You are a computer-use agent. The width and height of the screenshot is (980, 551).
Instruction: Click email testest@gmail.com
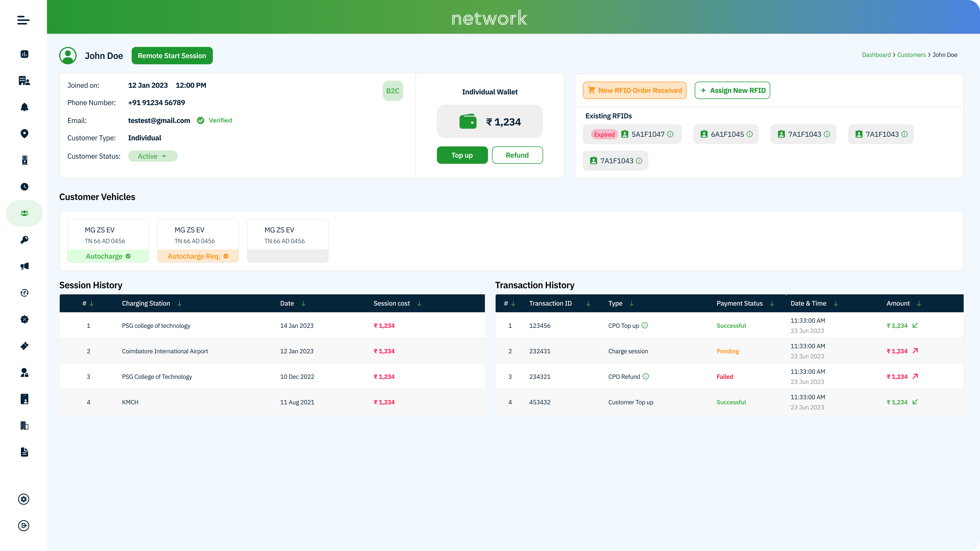point(159,121)
